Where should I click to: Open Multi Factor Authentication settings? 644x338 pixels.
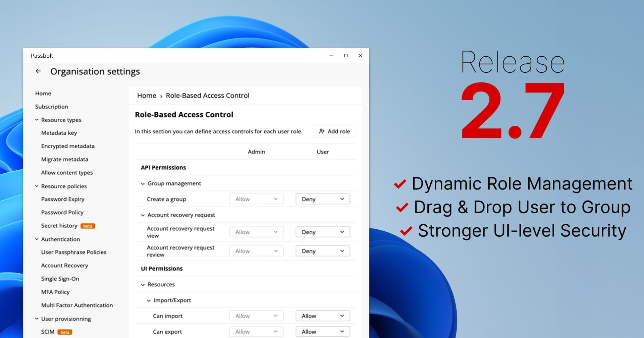click(77, 305)
